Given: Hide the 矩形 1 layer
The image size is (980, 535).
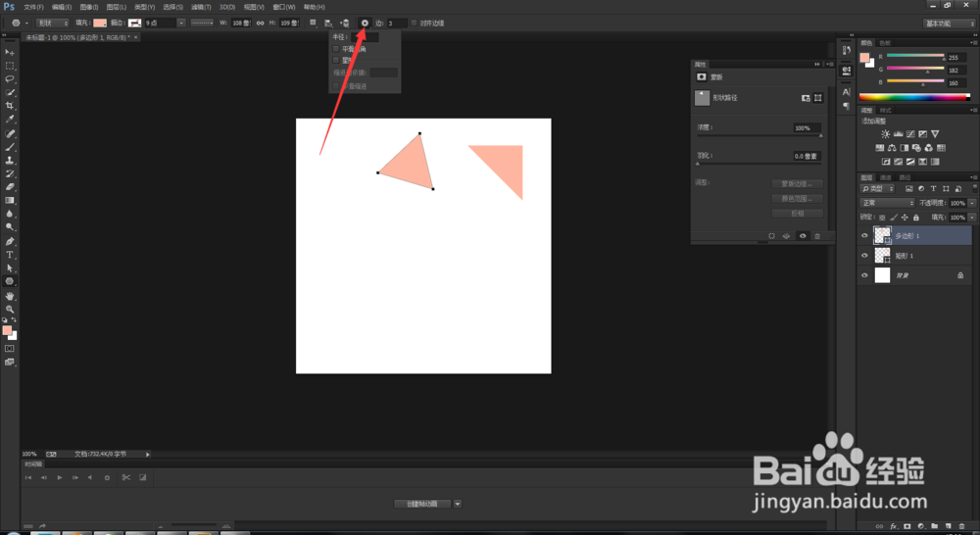Looking at the screenshot, I should point(864,256).
